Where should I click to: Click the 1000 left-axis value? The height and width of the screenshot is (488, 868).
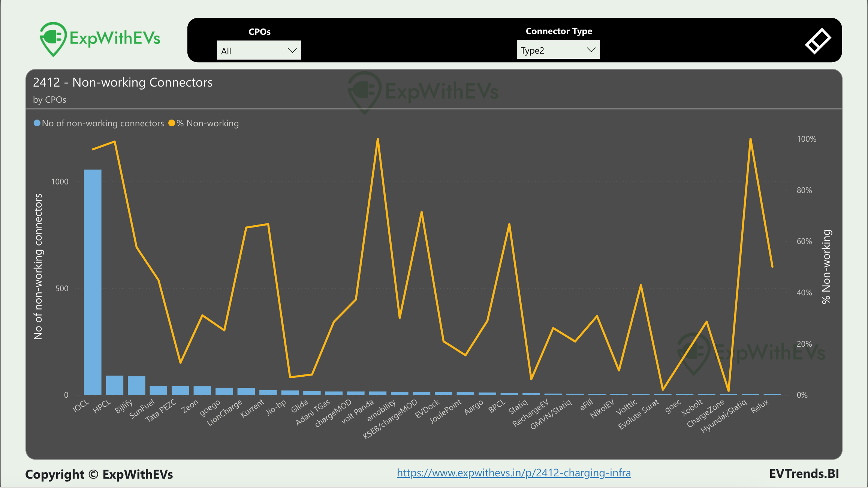[60, 182]
